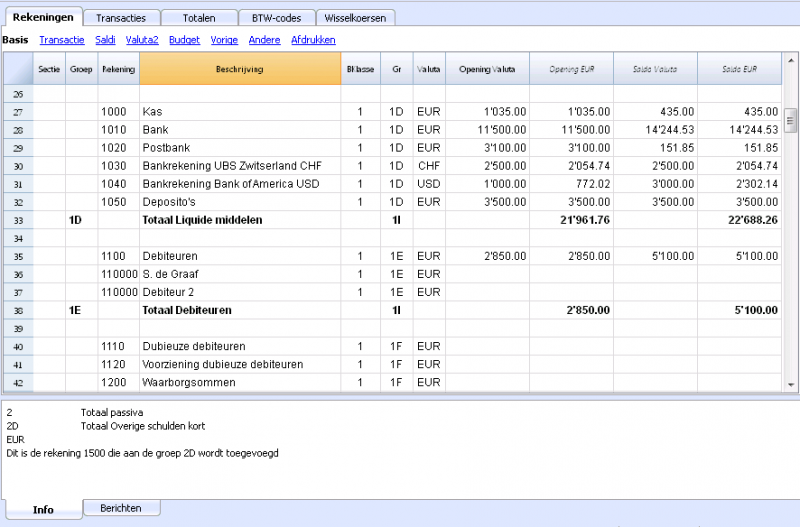This screenshot has width=800, height=527.
Task: Click the USD currency cell
Action: point(429,184)
